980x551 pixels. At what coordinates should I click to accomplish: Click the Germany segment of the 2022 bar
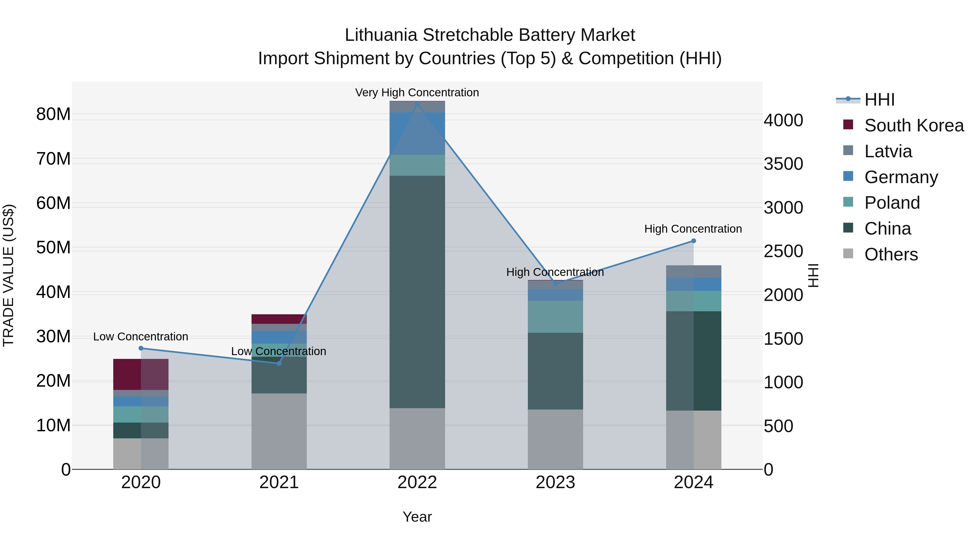pyautogui.click(x=417, y=134)
